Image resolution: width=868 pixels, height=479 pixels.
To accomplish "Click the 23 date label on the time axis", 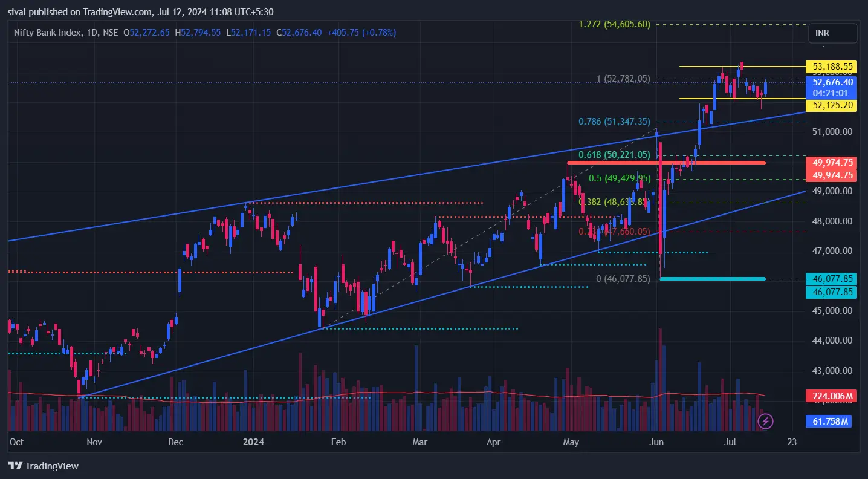I will click(x=792, y=442).
